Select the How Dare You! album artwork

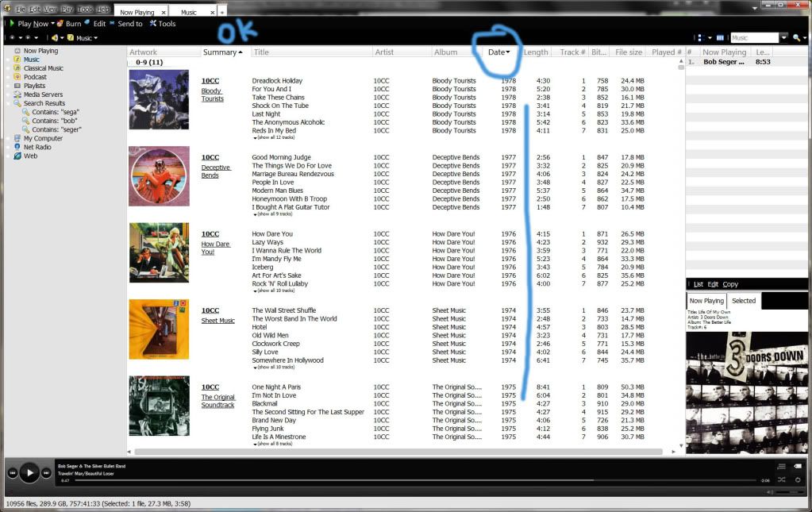click(159, 252)
